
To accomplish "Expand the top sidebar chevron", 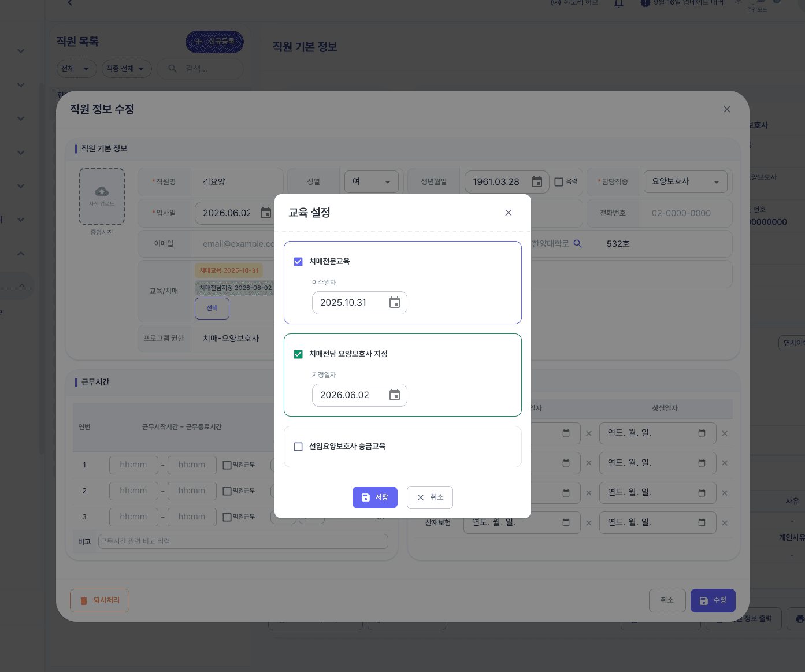I will coord(21,51).
